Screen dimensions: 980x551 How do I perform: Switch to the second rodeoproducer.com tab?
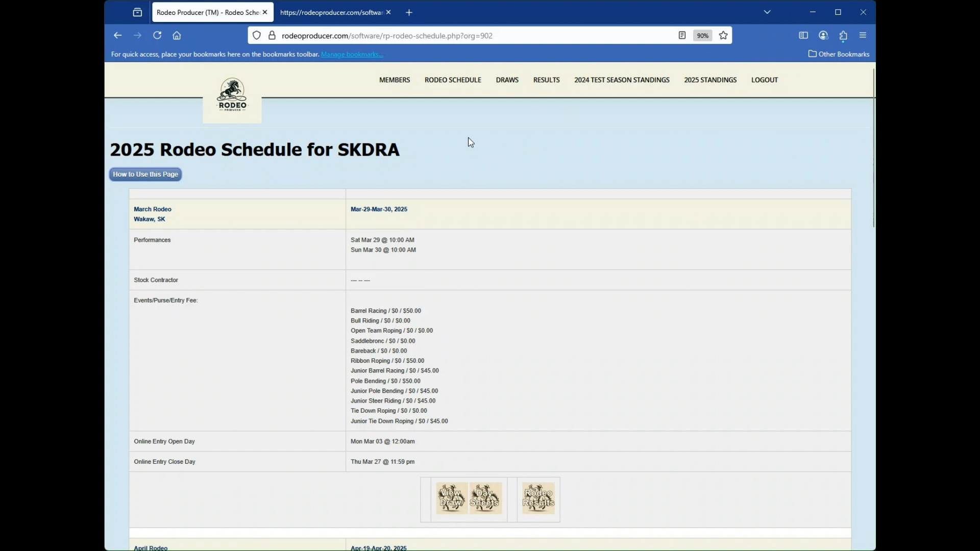(x=331, y=12)
